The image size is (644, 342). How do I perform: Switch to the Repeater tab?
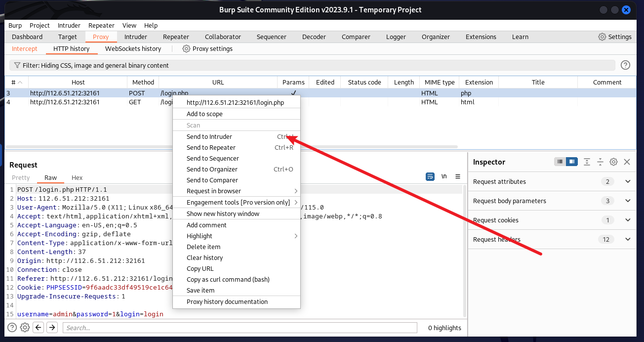(x=176, y=37)
